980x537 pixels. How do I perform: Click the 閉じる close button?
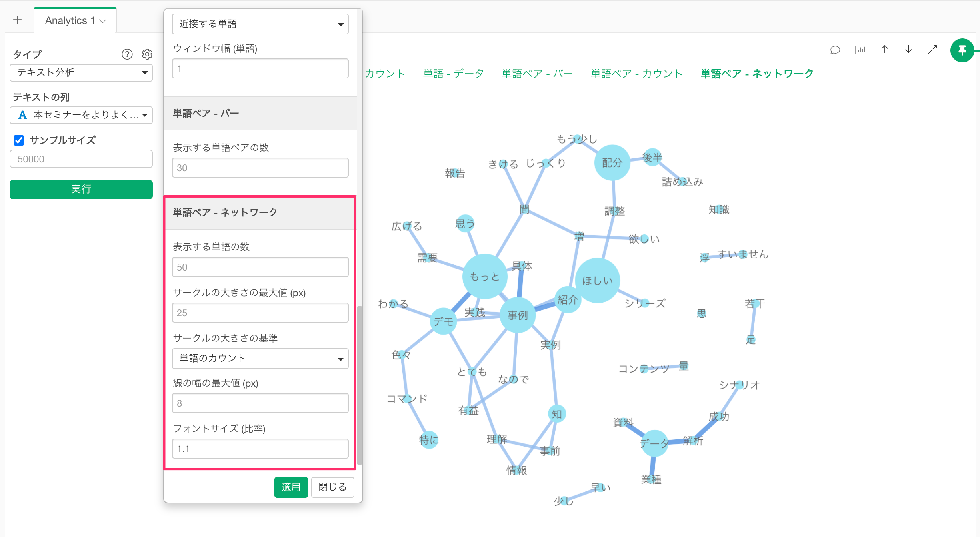point(332,487)
